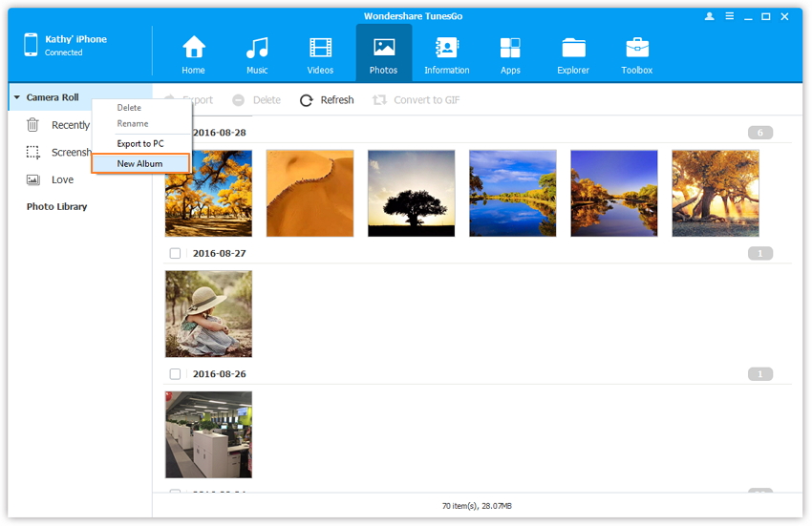Open the Toolbox briefcase icon
This screenshot has height=526, width=812.
[637, 48]
